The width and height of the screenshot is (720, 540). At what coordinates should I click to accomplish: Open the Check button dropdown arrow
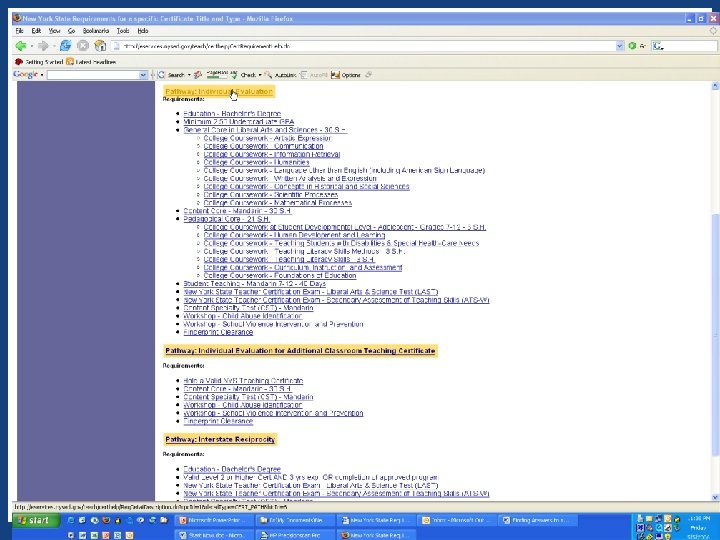pyautogui.click(x=259, y=75)
